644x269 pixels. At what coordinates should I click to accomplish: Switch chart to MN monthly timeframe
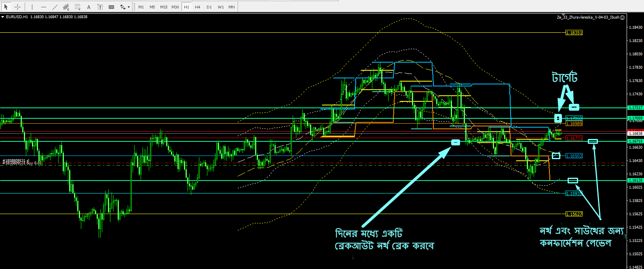click(232, 7)
